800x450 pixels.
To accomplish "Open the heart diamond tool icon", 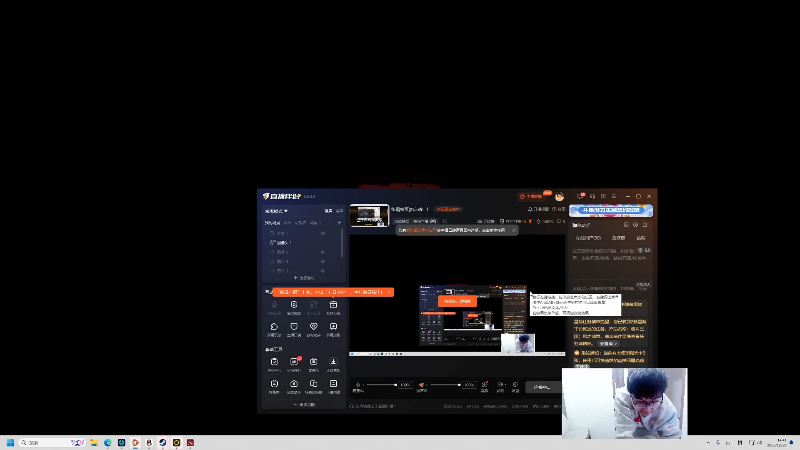I will point(313,327).
